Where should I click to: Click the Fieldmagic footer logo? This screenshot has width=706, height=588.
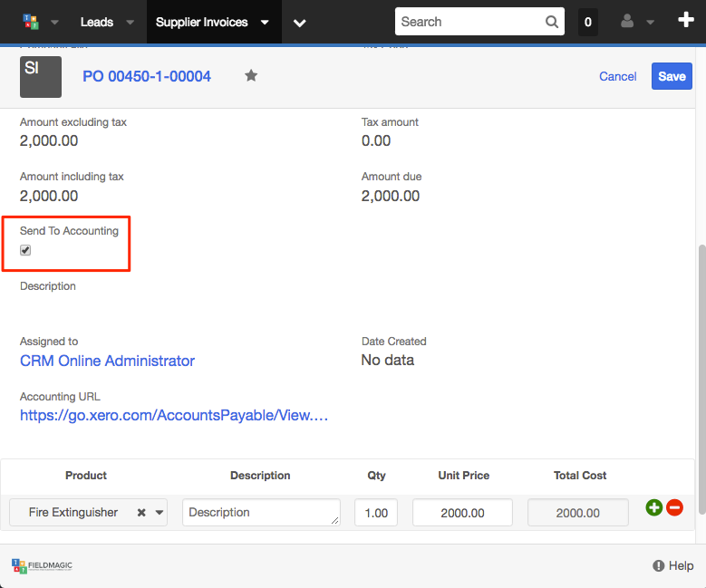pos(42,566)
